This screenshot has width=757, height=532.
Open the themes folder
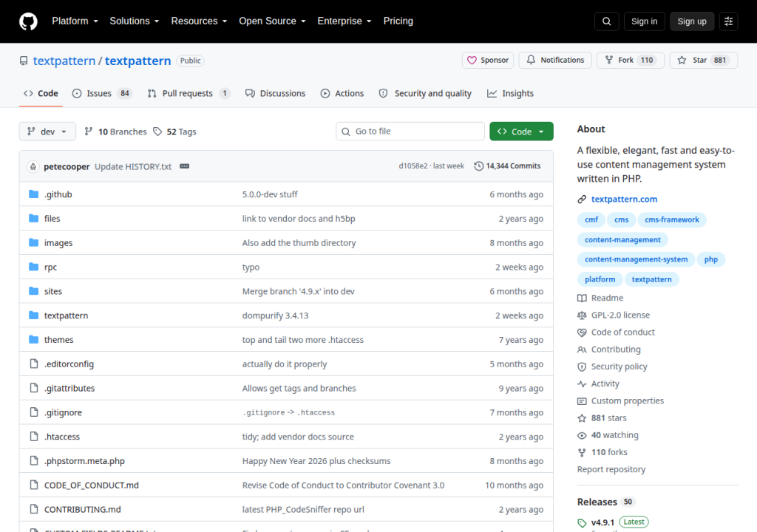(59, 340)
